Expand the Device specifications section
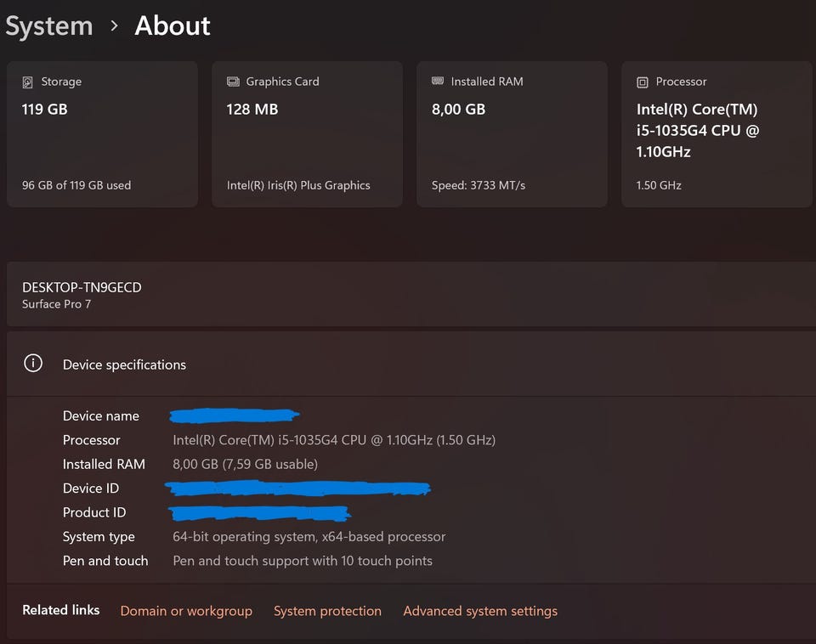The height and width of the screenshot is (644, 816). click(x=411, y=364)
